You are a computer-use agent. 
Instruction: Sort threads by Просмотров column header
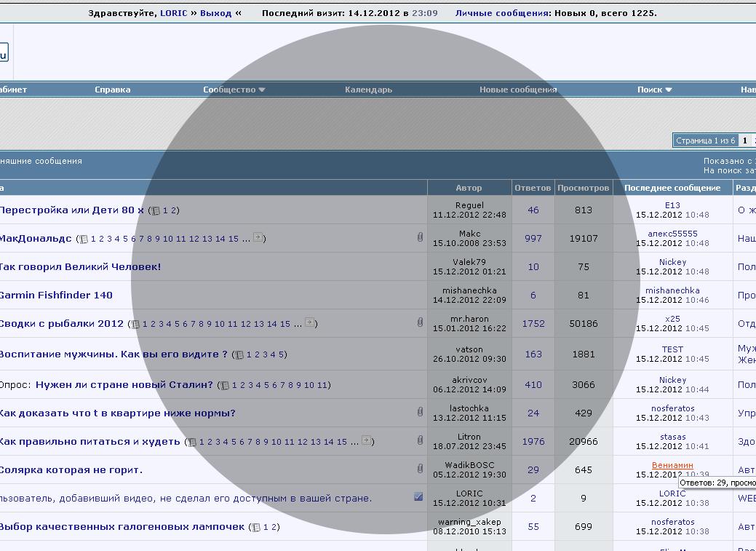click(583, 188)
